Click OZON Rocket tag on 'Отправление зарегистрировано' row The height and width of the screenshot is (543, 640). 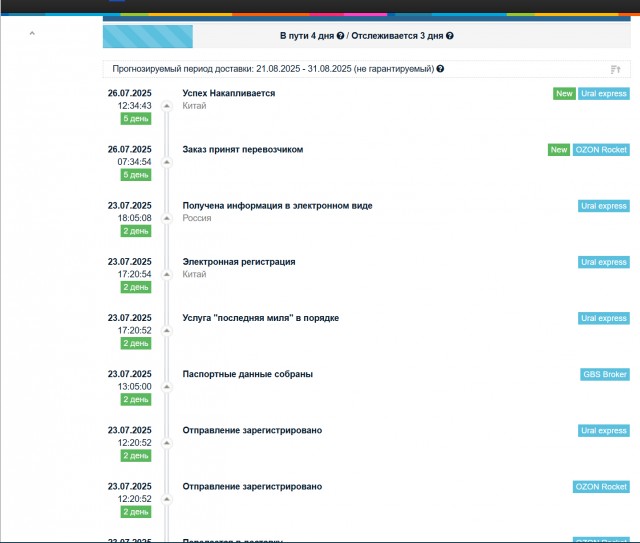coord(601,487)
